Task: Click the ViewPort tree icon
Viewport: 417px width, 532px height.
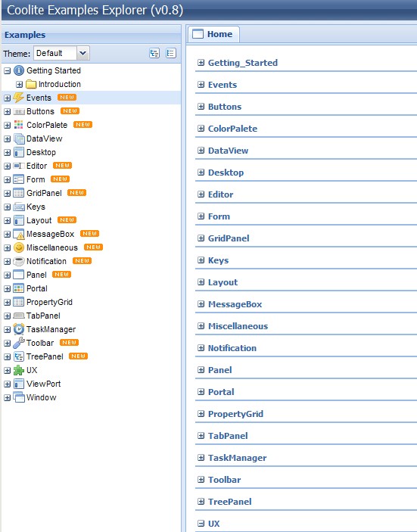Action: pos(19,384)
